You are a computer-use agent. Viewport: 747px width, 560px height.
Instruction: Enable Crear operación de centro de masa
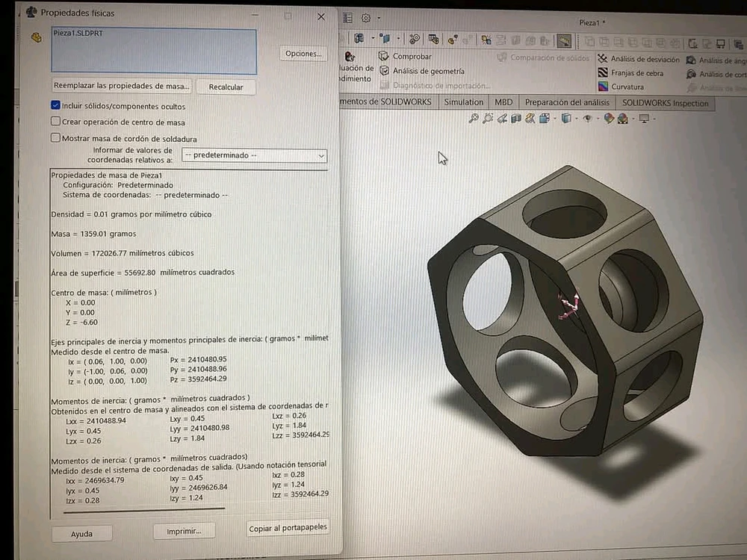point(56,122)
